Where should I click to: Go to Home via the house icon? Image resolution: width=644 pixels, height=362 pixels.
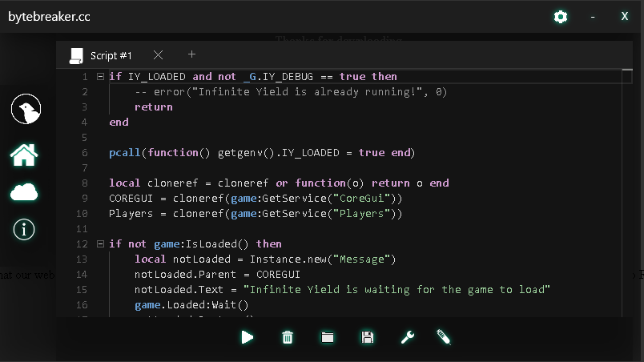tap(24, 155)
